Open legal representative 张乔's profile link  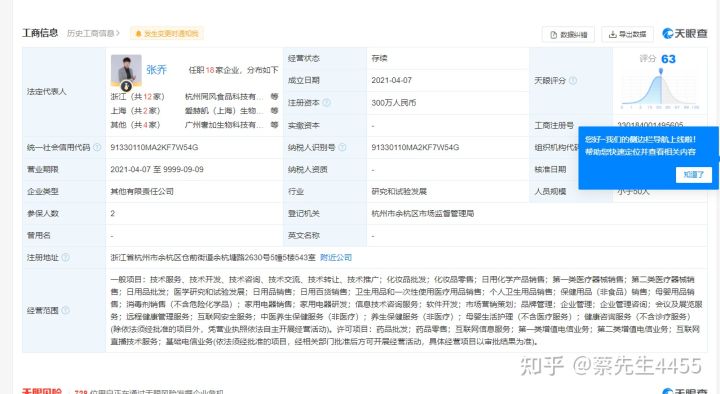[x=157, y=70]
